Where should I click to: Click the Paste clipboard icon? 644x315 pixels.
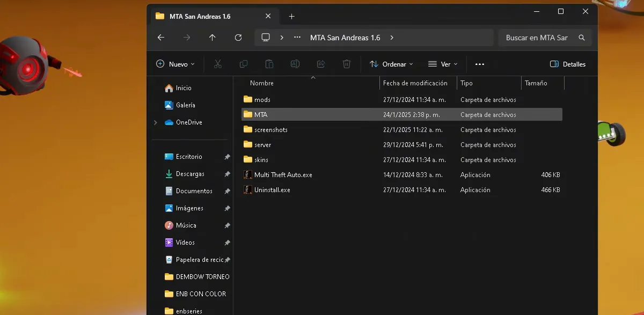[x=269, y=64]
